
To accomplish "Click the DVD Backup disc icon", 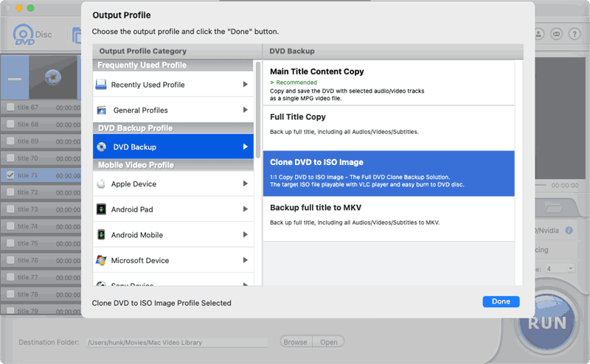I will tap(102, 147).
